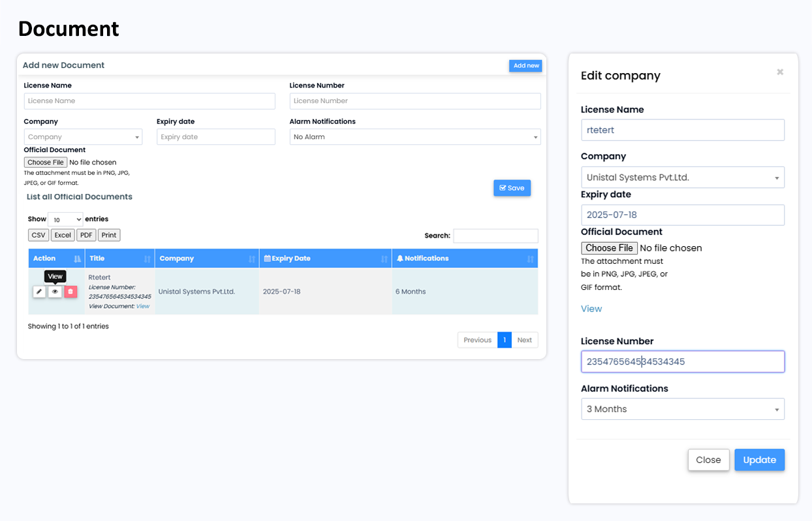
Task: Click the red delete trash icon
Action: (x=70, y=292)
